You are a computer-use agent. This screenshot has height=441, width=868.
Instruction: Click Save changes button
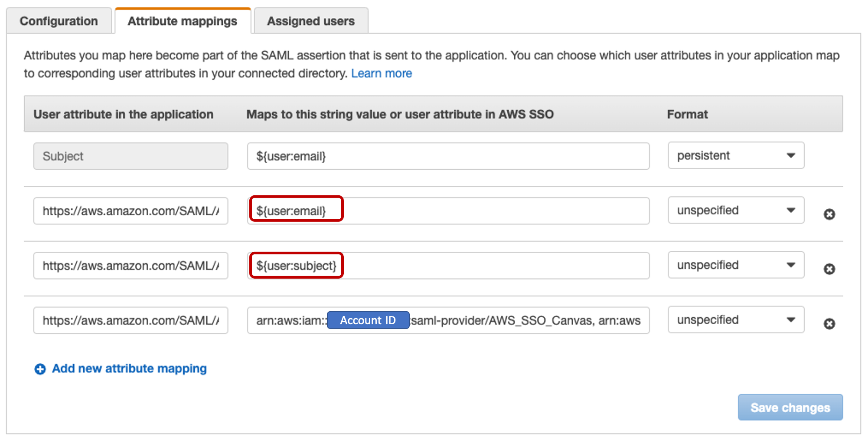(790, 407)
